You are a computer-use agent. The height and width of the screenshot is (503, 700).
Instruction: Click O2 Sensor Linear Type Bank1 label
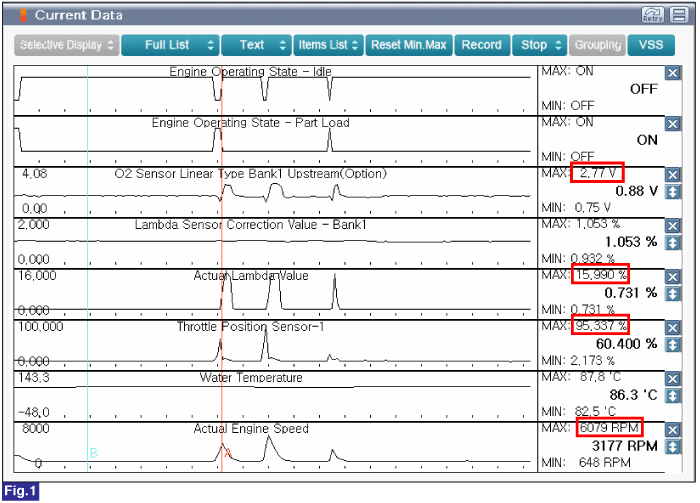point(250,174)
